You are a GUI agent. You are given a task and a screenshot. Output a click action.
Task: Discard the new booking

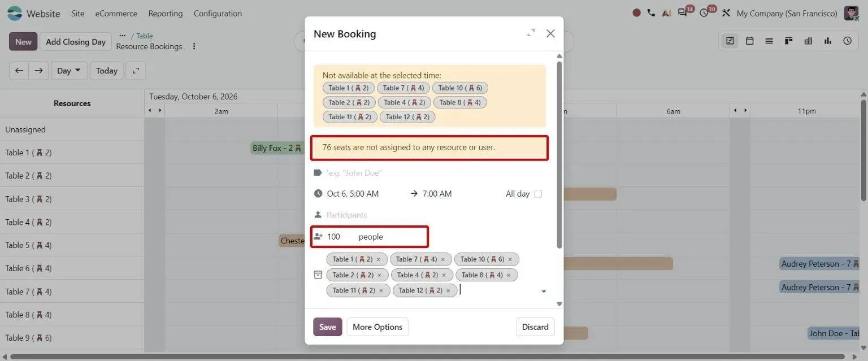pos(535,327)
